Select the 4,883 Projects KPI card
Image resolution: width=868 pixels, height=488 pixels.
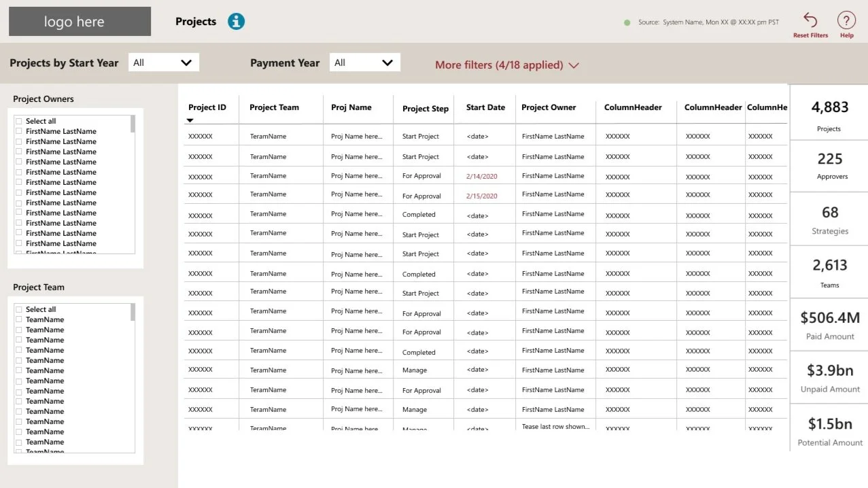pos(829,115)
